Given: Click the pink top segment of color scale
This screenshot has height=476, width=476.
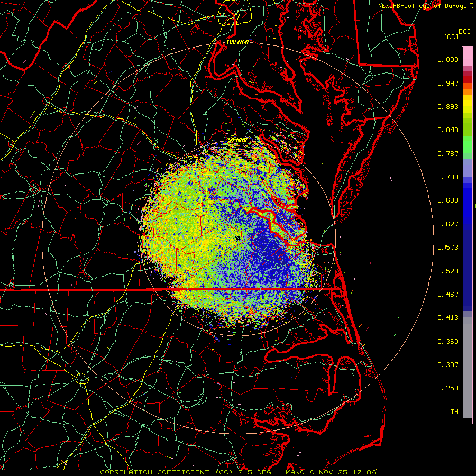Looking at the screenshot, I should point(467,57).
